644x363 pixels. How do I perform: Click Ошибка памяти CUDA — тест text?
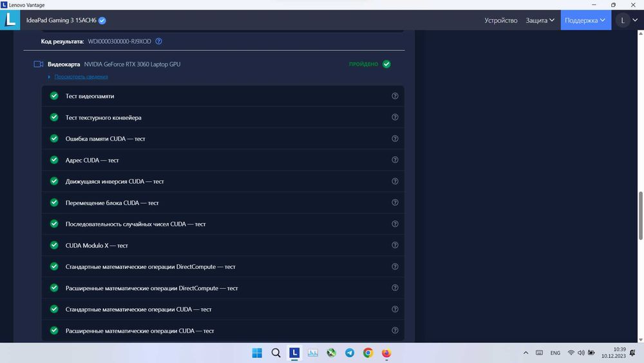[105, 139]
